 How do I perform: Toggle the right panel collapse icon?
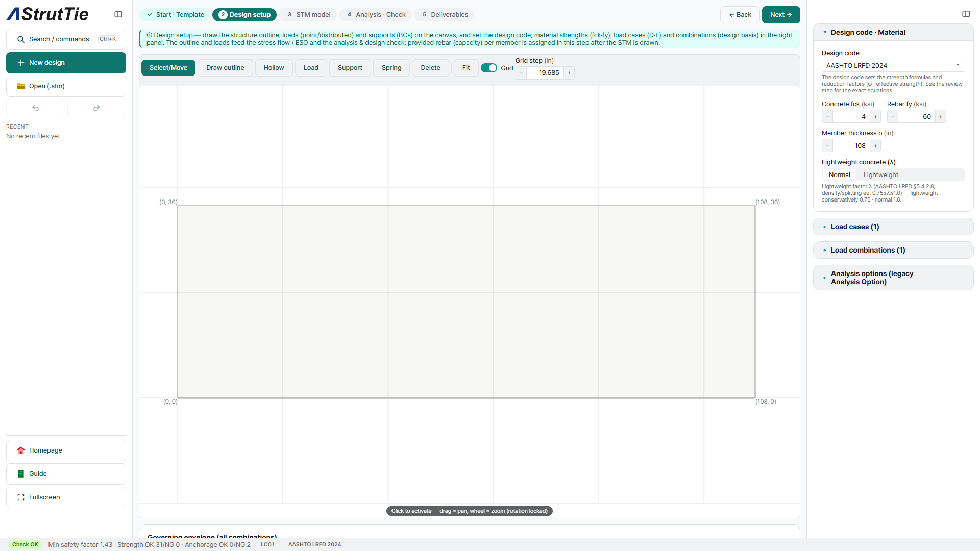point(966,14)
